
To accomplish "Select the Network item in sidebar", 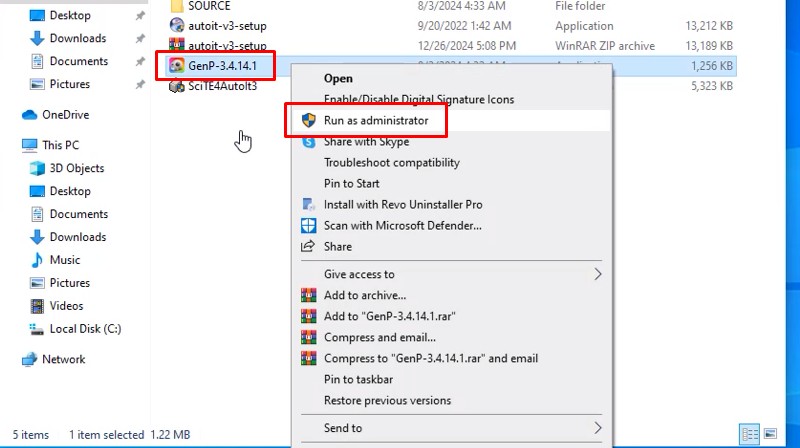I will tap(63, 359).
